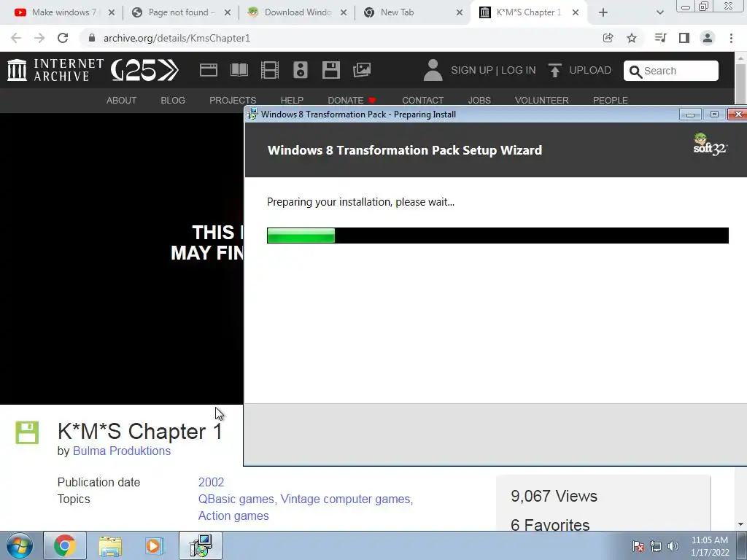Click the network tray icon

pyautogui.click(x=656, y=546)
